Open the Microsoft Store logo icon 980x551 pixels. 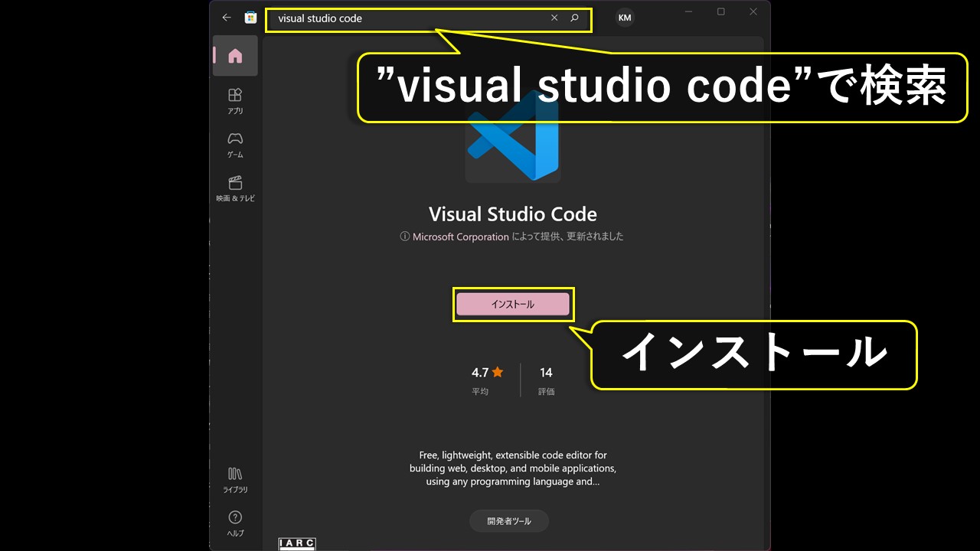coord(250,18)
